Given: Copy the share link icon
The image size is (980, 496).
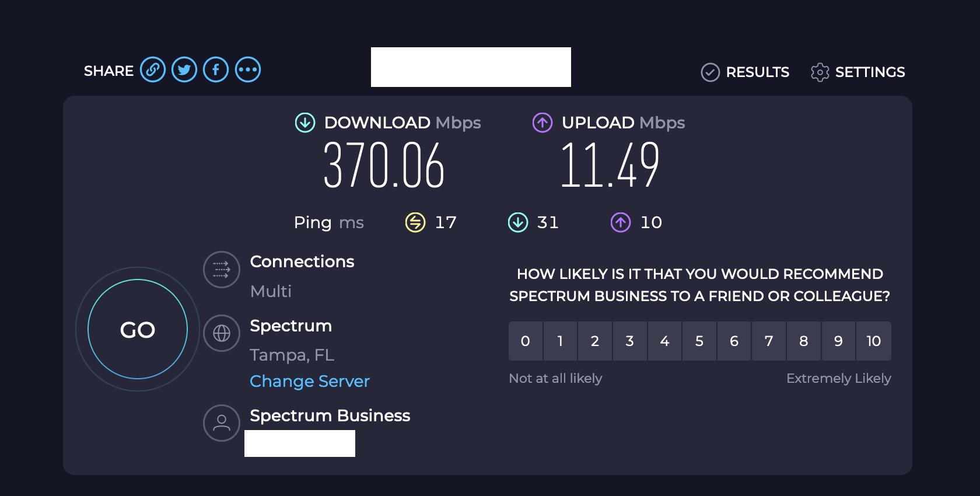Looking at the screenshot, I should click(x=153, y=70).
